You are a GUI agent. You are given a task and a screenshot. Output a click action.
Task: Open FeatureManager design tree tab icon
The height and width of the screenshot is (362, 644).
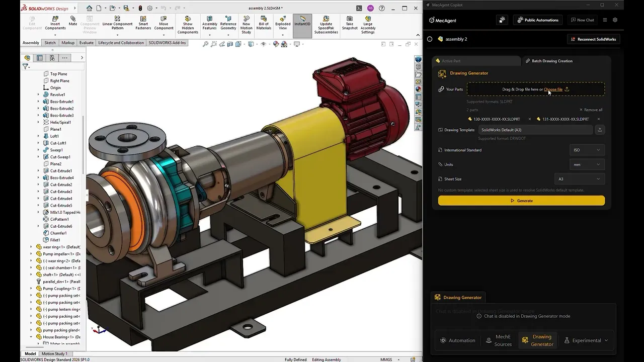point(27,58)
